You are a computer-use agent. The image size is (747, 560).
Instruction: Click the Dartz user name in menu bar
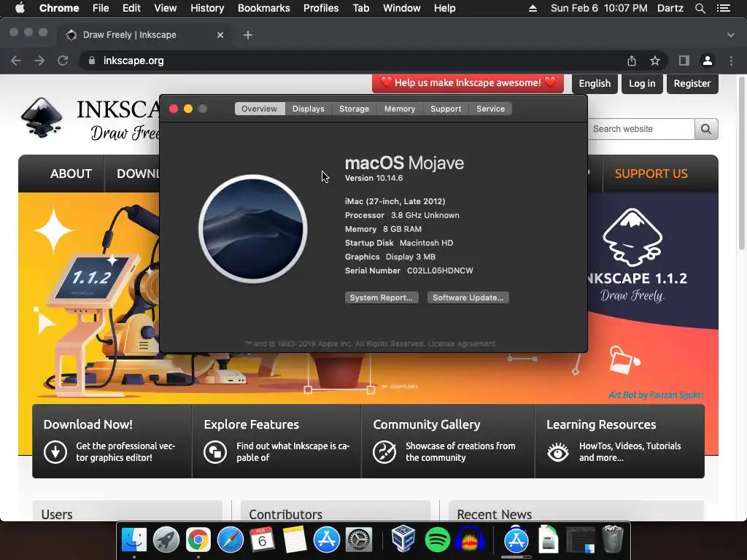pos(670,8)
